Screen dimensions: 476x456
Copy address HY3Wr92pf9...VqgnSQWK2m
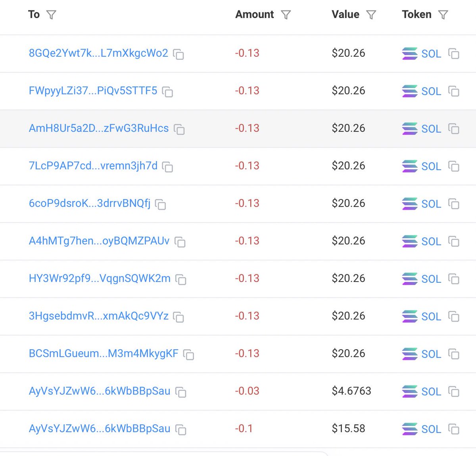coord(181,280)
